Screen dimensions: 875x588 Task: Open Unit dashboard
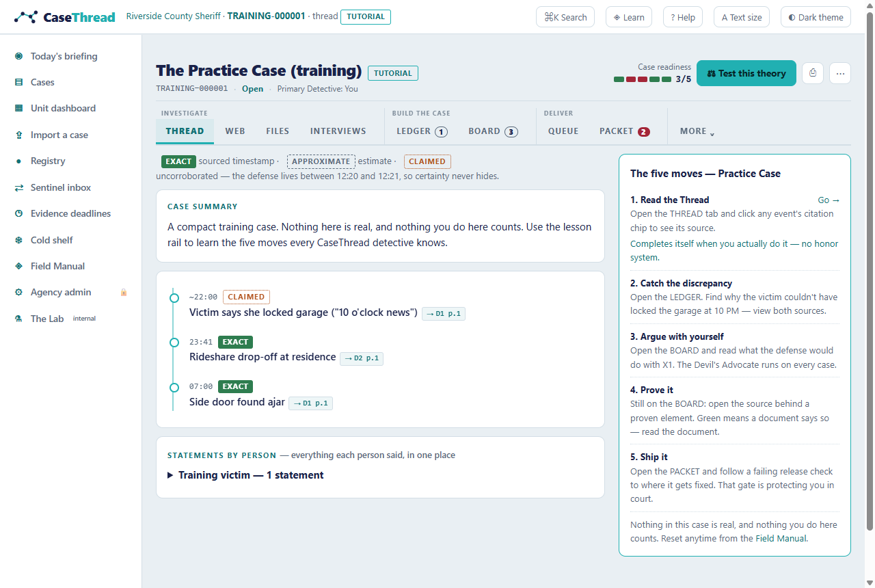pyautogui.click(x=63, y=108)
